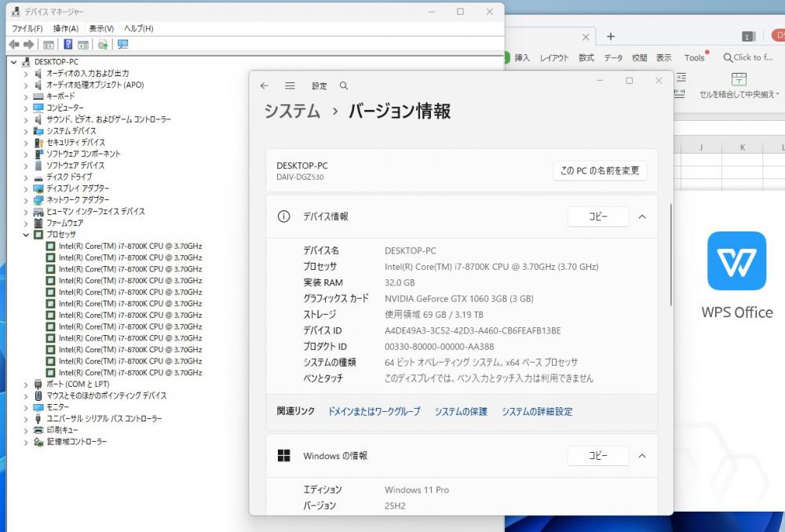Expand ディスク ドライブ node
The image size is (785, 532).
[26, 177]
